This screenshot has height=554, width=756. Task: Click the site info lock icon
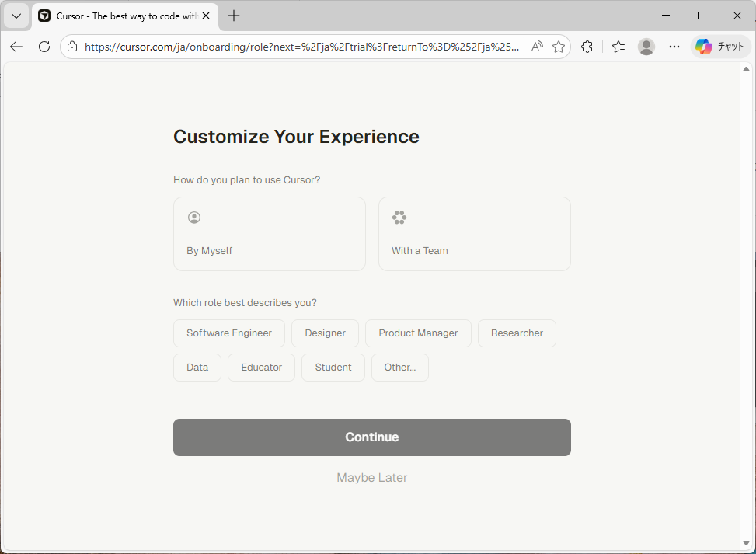(x=72, y=47)
